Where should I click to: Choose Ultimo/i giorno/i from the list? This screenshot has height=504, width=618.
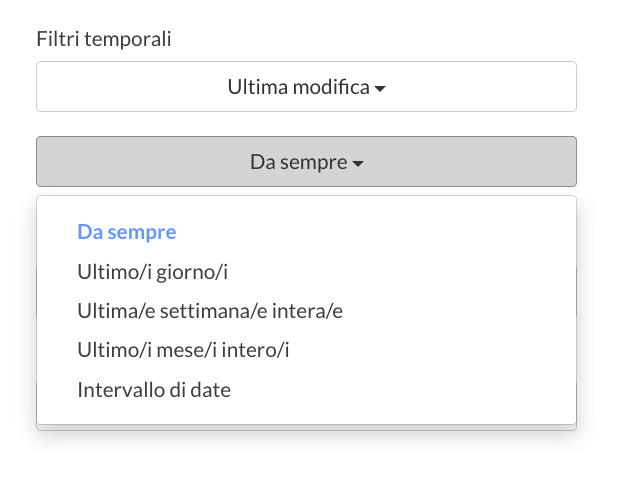click(159, 271)
